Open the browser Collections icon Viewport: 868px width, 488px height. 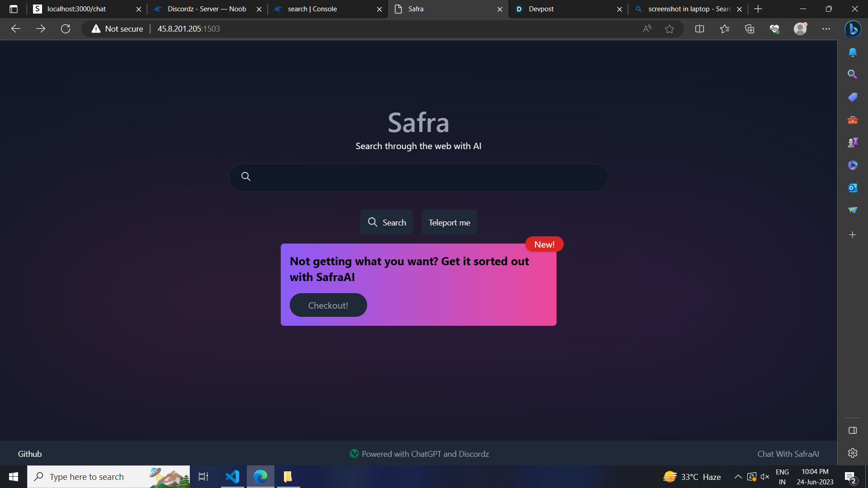click(750, 29)
